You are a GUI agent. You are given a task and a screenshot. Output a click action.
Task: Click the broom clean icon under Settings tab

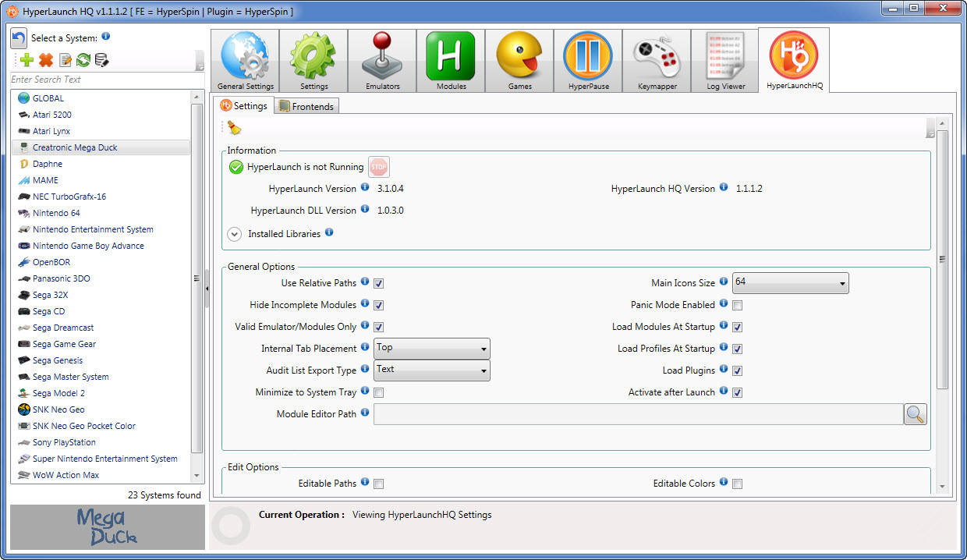coord(234,128)
